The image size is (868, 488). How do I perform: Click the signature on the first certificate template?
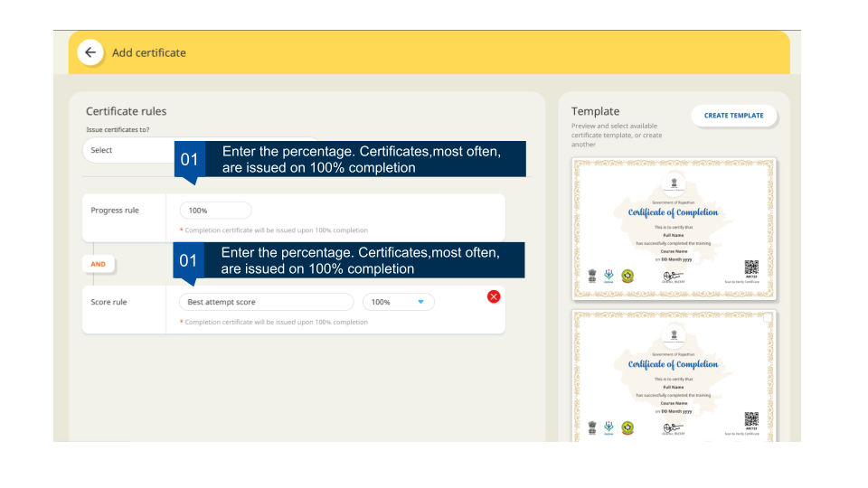point(674,276)
